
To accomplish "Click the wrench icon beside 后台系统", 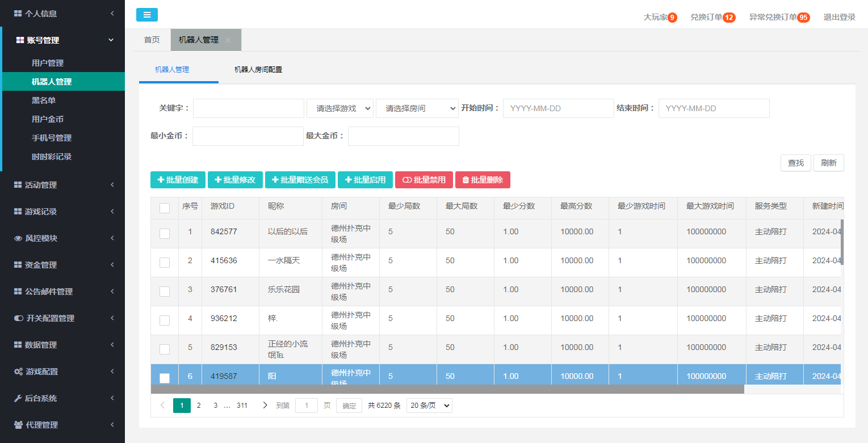I will coord(18,398).
